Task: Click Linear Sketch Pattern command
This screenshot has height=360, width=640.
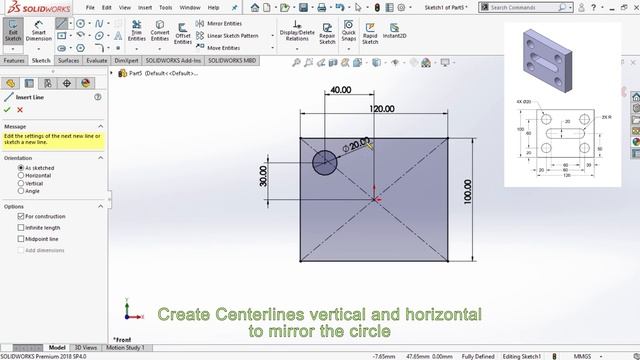Action: [227, 36]
